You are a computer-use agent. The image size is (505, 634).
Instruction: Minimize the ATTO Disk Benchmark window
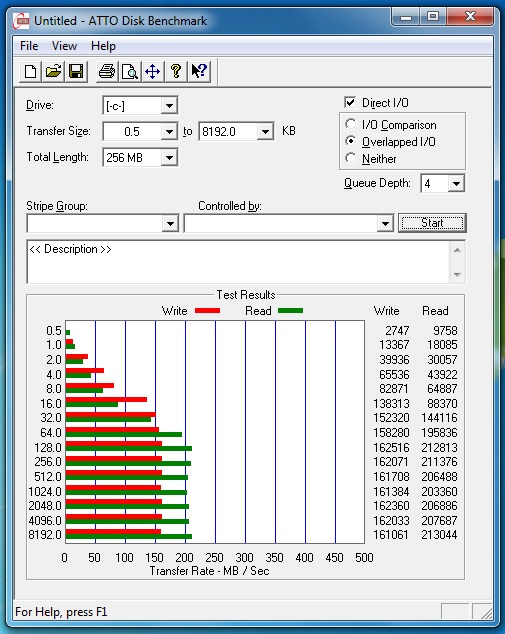[x=406, y=16]
